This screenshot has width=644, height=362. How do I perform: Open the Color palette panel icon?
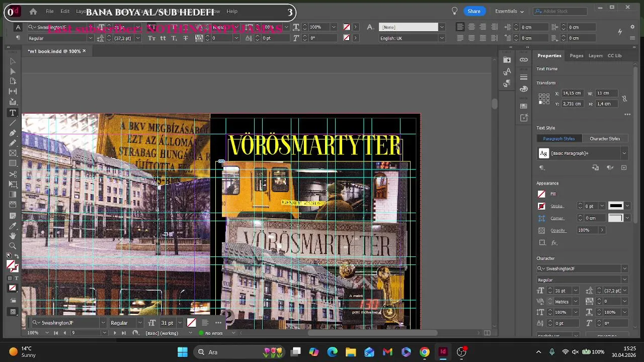point(524,89)
